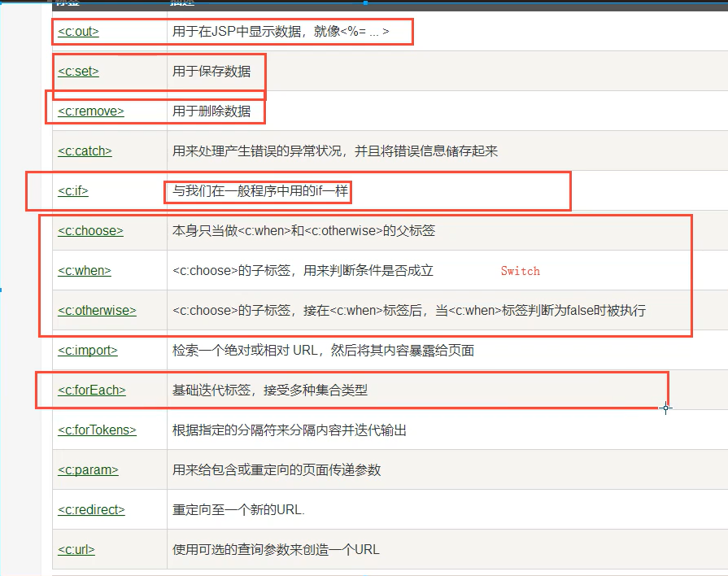This screenshot has height=576, width=728.
Task: Open the <c:url> tag link
Action: (76, 550)
